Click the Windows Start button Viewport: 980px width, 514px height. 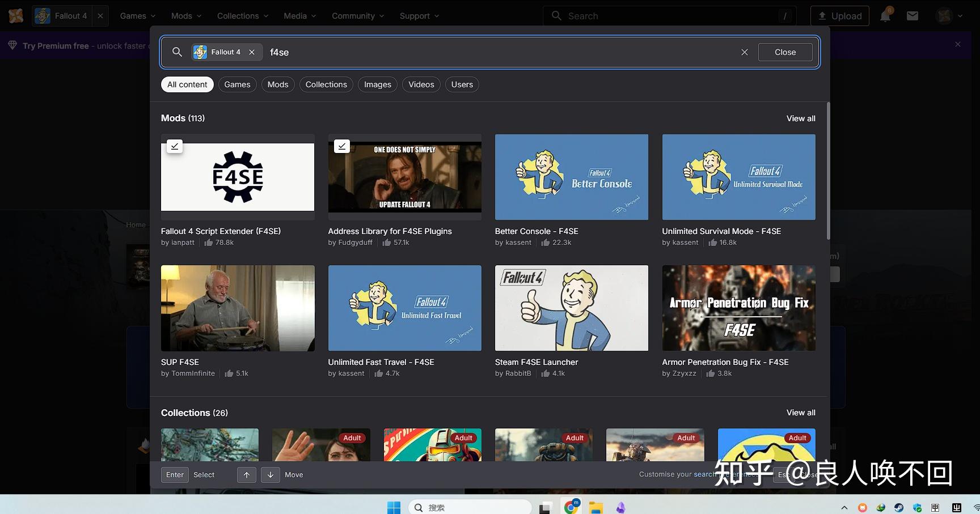click(394, 507)
